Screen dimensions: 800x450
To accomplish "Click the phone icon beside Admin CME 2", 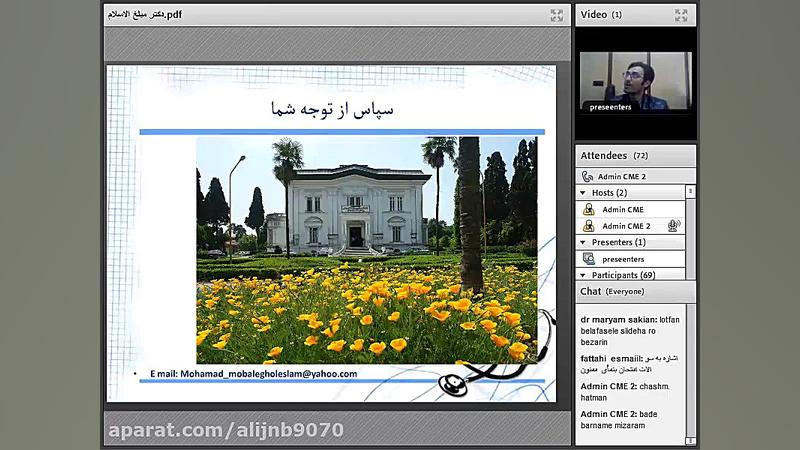I will click(587, 177).
